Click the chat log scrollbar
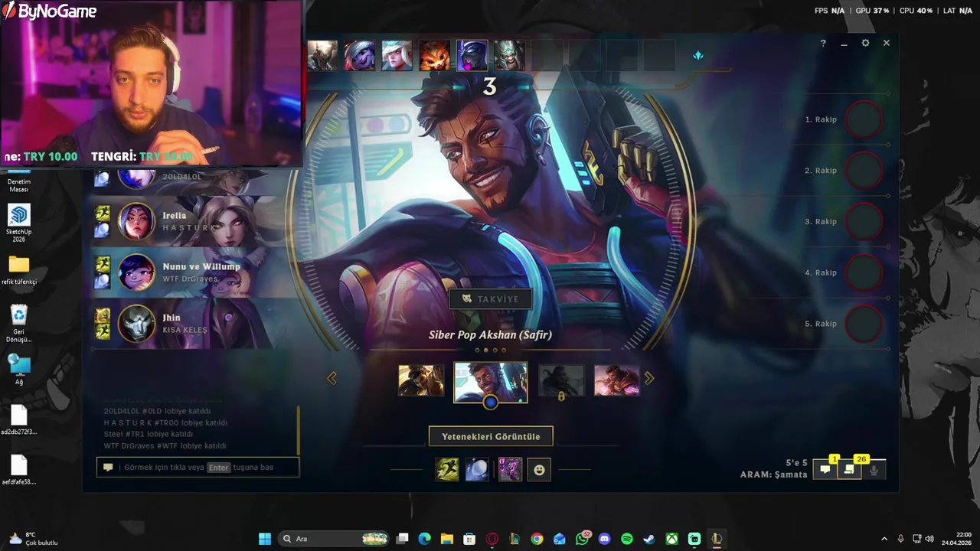This screenshot has width=980, height=551. [x=298, y=430]
